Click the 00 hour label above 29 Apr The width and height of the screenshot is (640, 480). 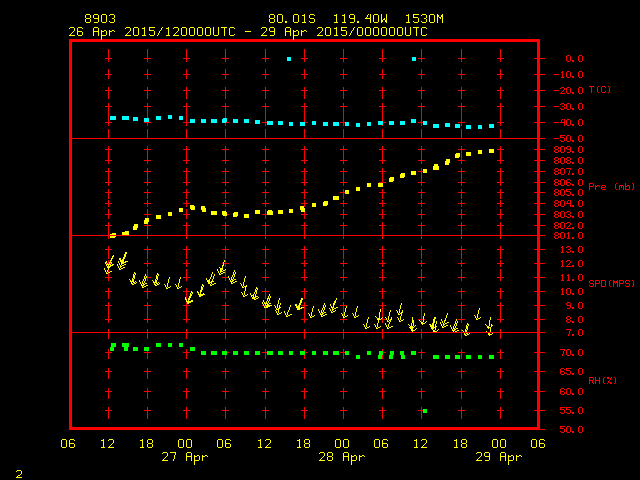coord(499,444)
